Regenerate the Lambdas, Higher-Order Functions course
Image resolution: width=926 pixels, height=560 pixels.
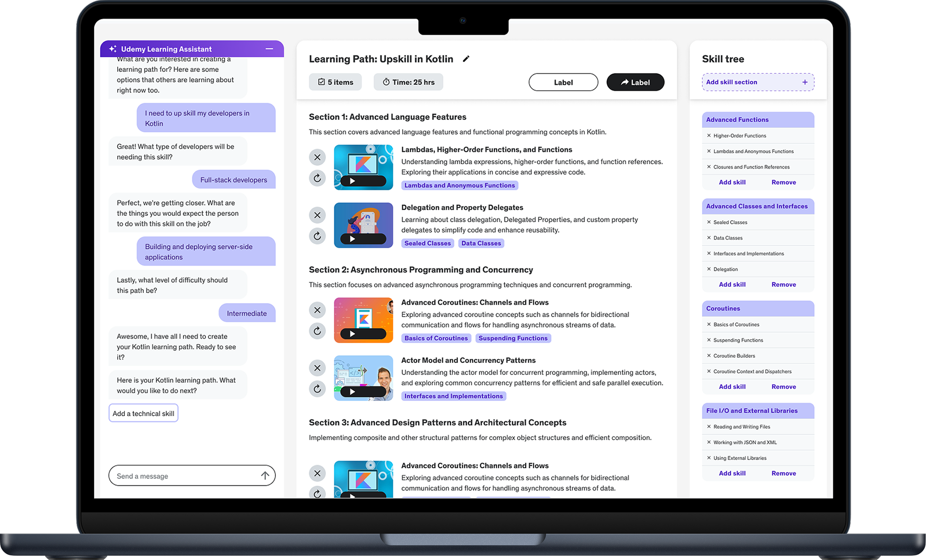coord(317,178)
